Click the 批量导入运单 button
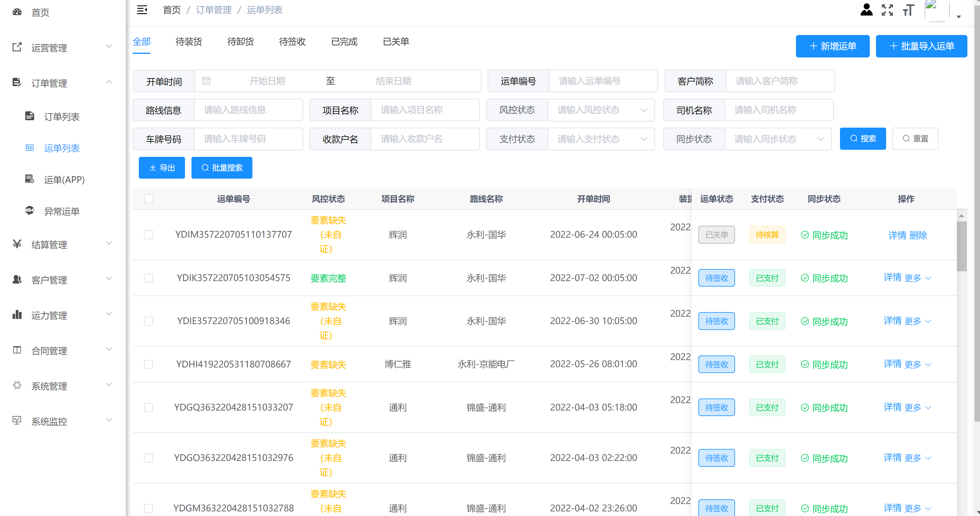The width and height of the screenshot is (980, 516). point(921,46)
